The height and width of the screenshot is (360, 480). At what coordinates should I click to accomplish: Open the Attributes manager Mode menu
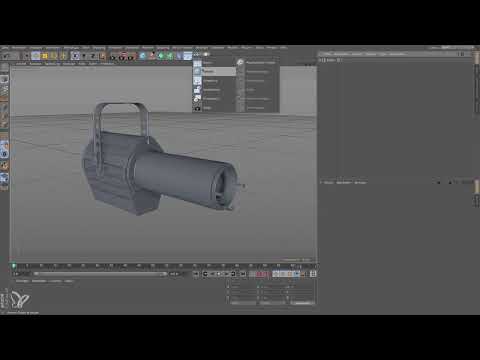pyautogui.click(x=328, y=182)
